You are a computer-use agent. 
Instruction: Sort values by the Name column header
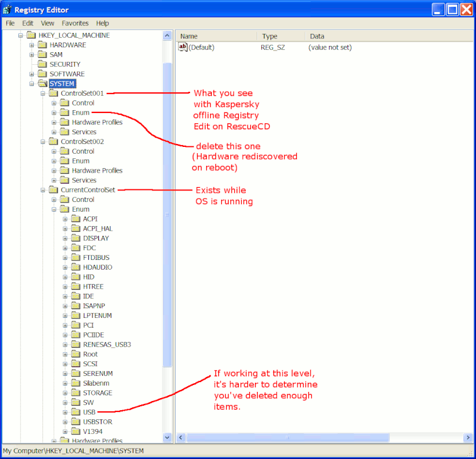tap(216, 36)
